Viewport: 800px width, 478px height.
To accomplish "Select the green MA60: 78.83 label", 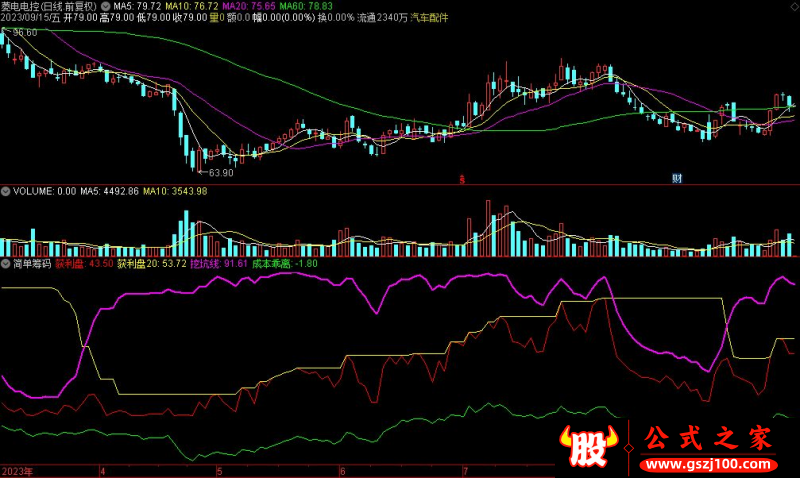I will (x=306, y=6).
